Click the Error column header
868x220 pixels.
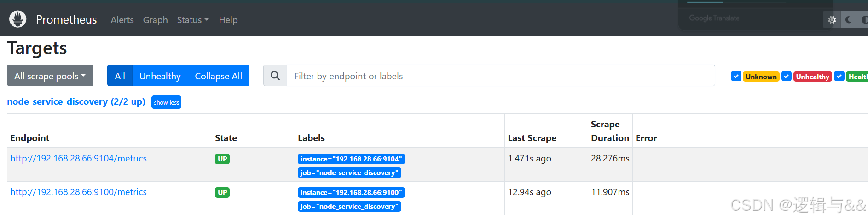click(x=646, y=138)
